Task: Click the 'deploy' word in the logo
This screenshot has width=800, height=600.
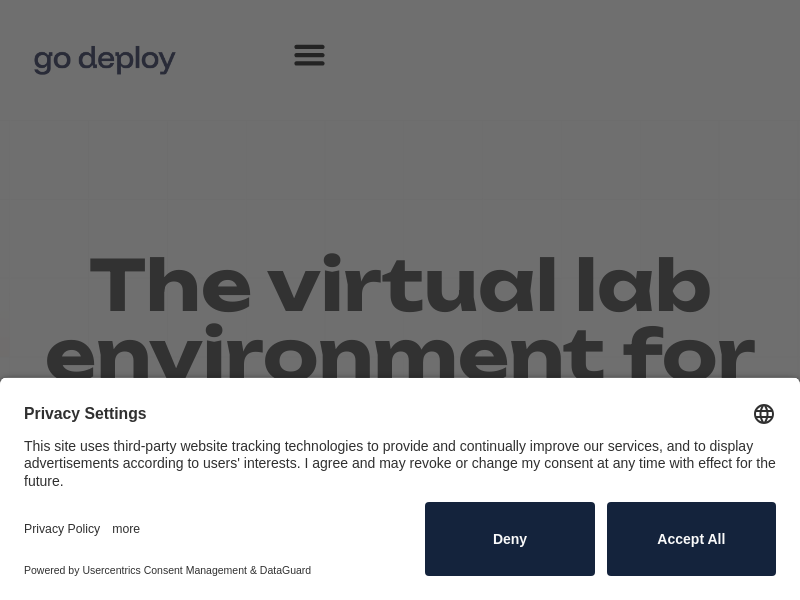Action: (126, 60)
